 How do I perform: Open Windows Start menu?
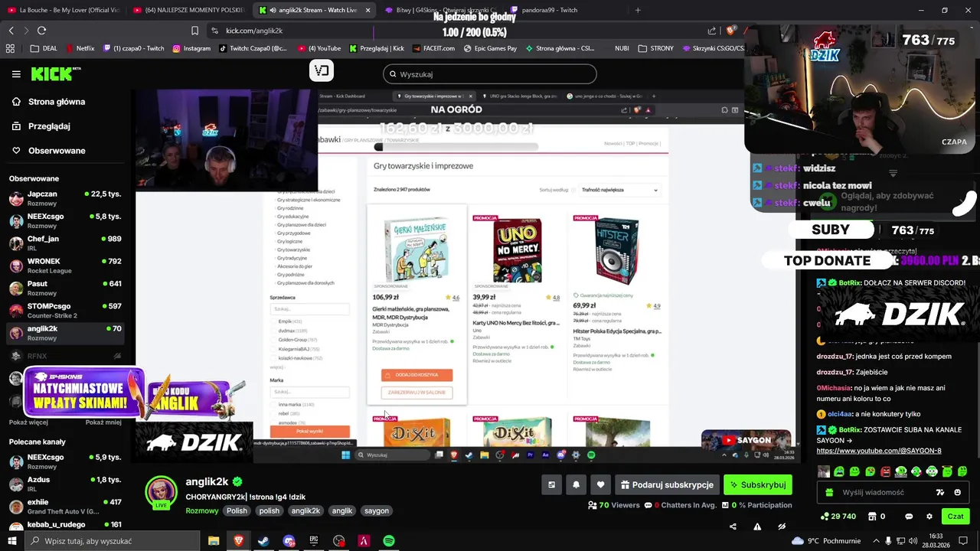click(13, 541)
